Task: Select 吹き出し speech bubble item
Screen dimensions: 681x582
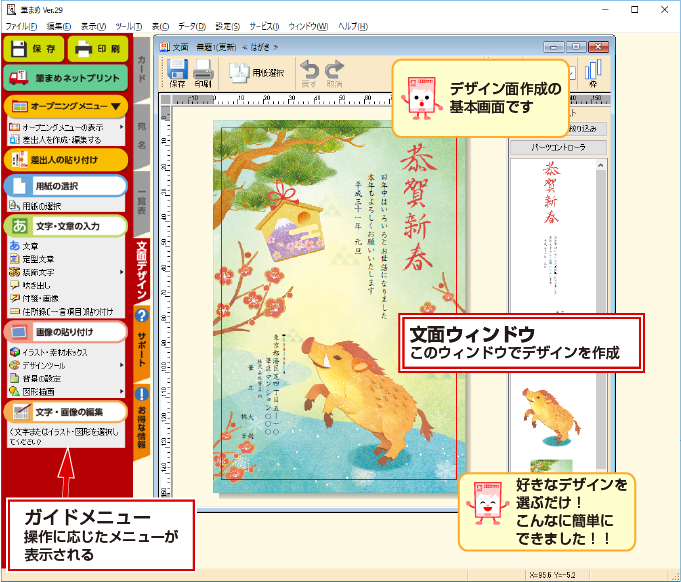Action: (x=38, y=284)
